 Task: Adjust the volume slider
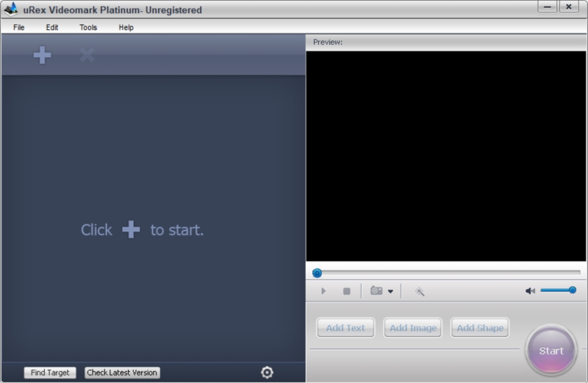point(558,290)
